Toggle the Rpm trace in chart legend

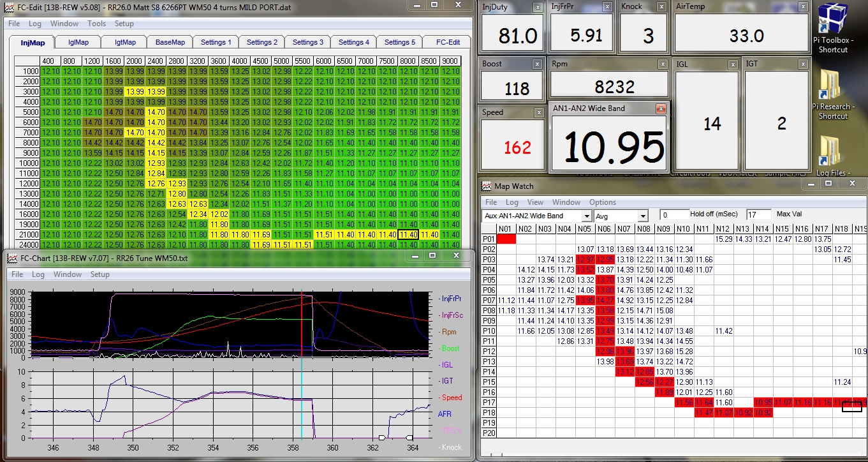[448, 332]
